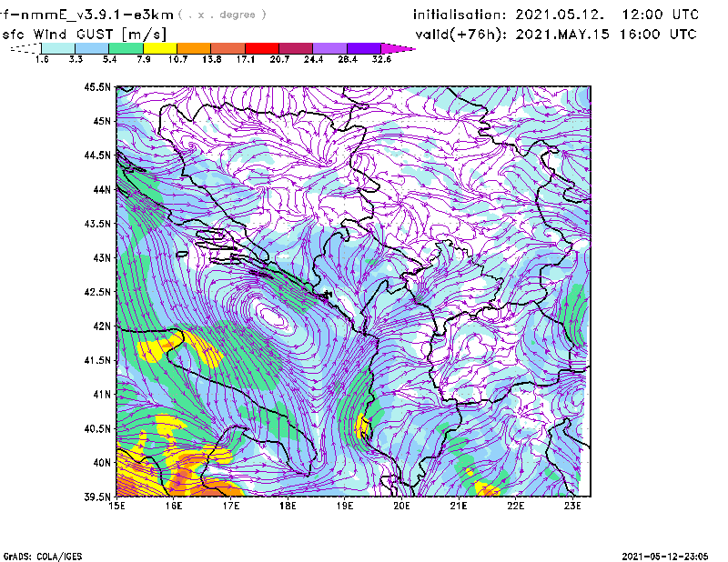Click the 'GrADS: COLA/IGES' footer text
Viewport: 728px width, 562px height.
[x=43, y=557]
